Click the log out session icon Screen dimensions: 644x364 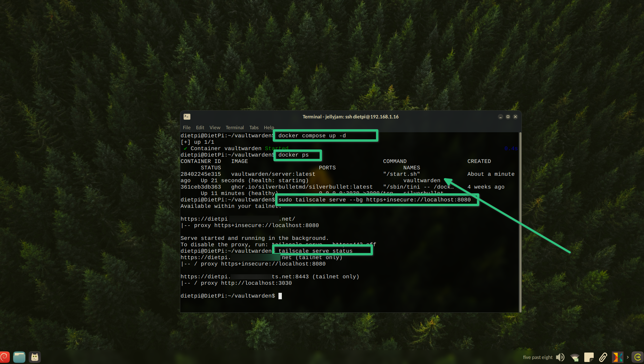pos(638,357)
